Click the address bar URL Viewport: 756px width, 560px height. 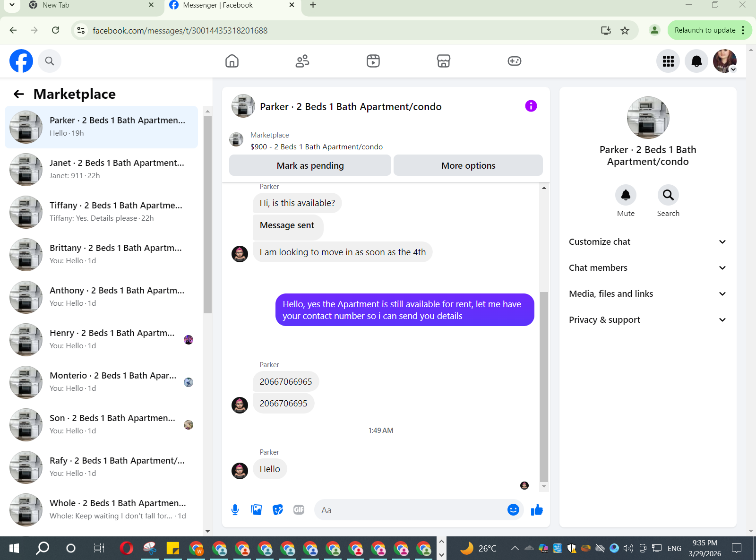[180, 31]
